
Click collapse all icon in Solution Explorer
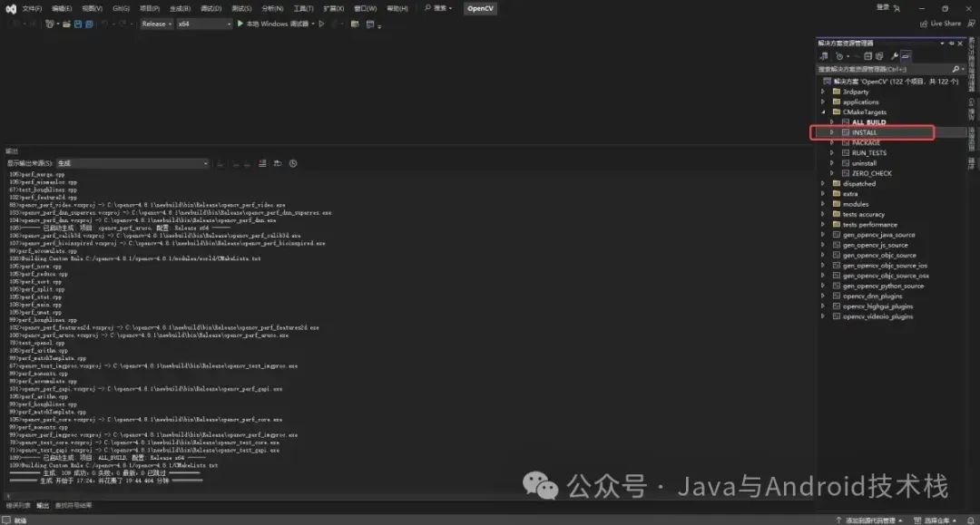pos(868,56)
